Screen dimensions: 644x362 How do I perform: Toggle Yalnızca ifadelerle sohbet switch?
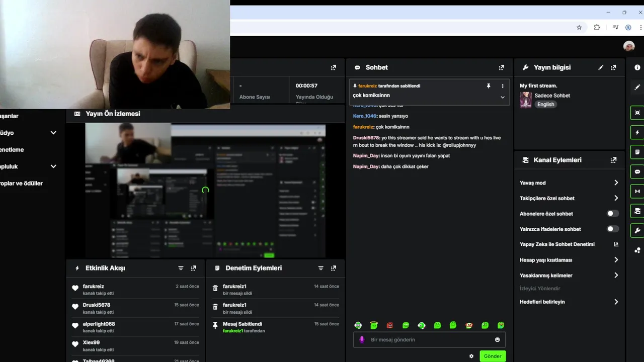pos(612,229)
